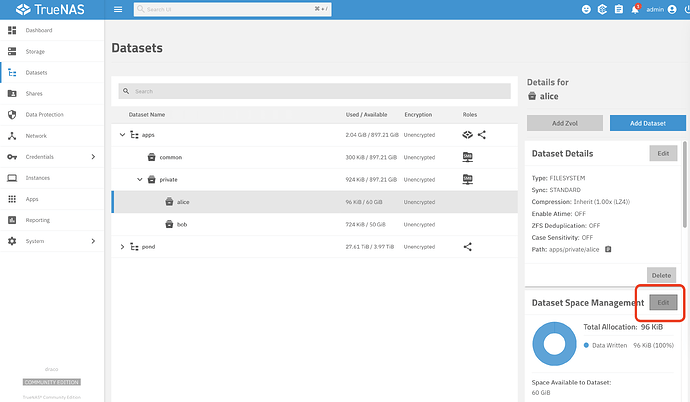Click the share icon in pond row
The height and width of the screenshot is (402, 690).
468,247
